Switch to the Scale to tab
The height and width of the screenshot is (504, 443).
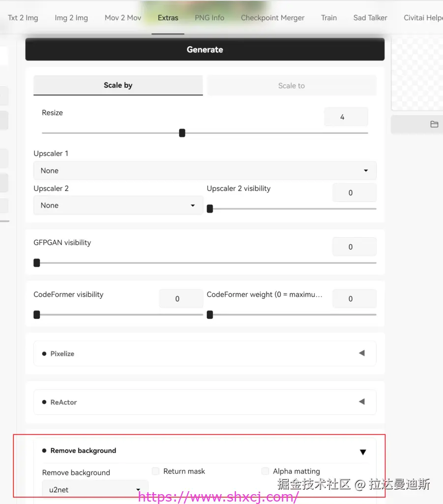pyautogui.click(x=292, y=86)
